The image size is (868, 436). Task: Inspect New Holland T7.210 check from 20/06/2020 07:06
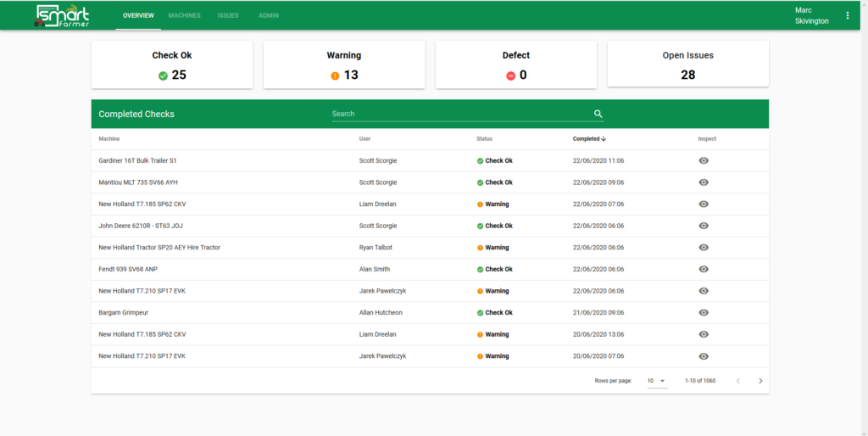click(704, 356)
